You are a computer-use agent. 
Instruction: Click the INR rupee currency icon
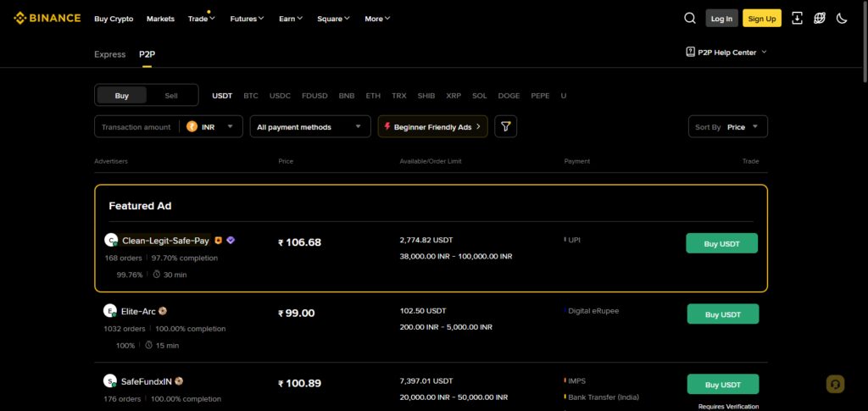click(x=192, y=126)
